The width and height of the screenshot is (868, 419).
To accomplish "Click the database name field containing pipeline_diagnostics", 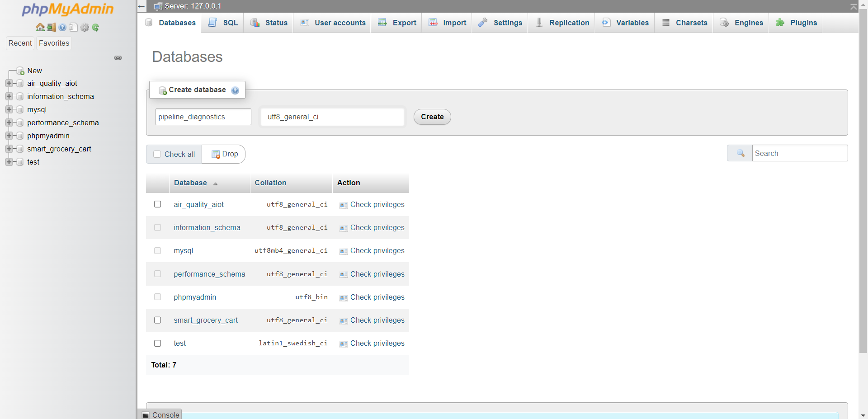I will coord(203,117).
